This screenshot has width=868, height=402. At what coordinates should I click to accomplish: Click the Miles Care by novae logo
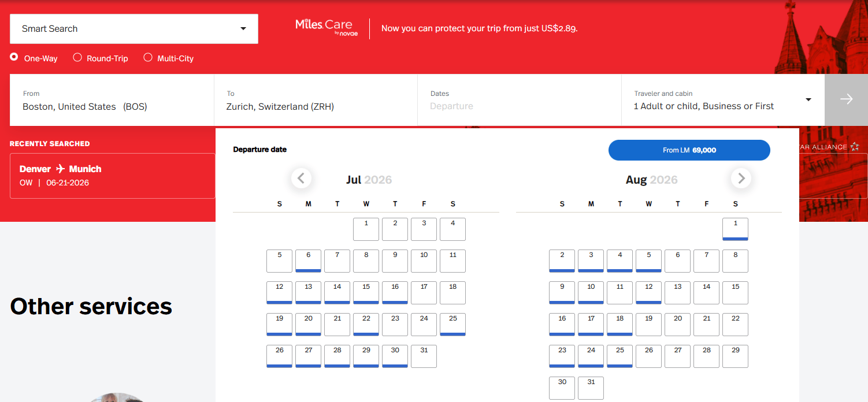[x=328, y=27]
